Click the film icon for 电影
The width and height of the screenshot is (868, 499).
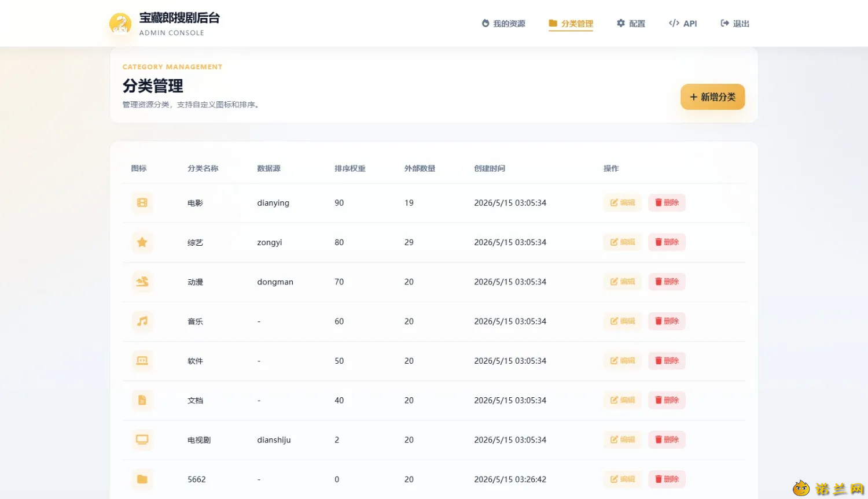point(142,203)
